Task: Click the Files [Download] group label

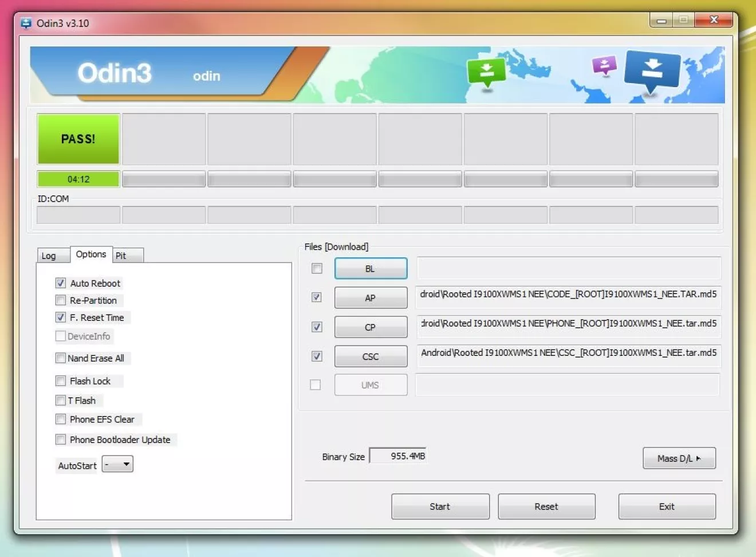Action: 336,247
